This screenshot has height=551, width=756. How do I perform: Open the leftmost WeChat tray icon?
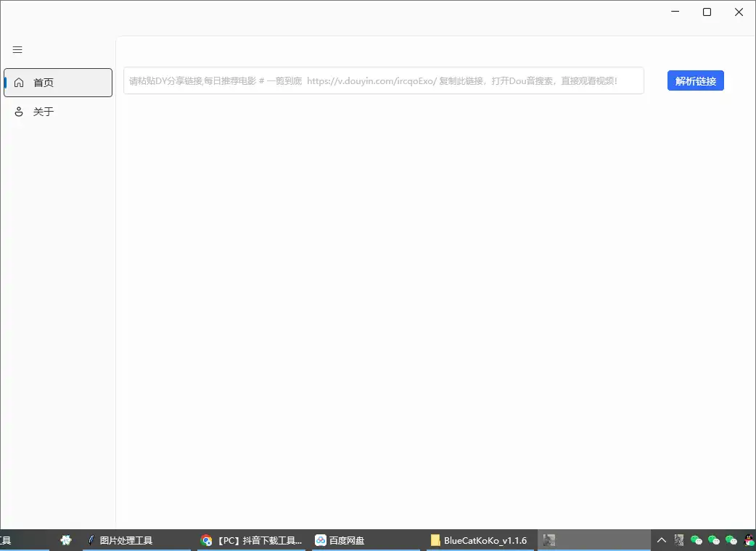pyautogui.click(x=697, y=540)
